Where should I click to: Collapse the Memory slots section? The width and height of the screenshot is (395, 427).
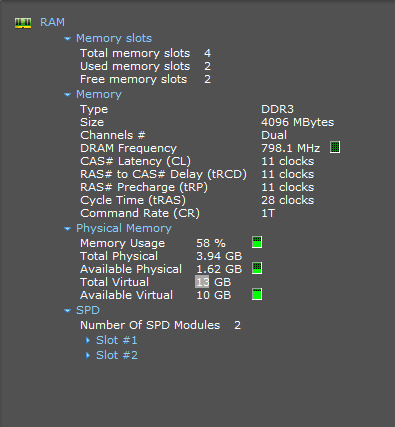click(x=67, y=39)
